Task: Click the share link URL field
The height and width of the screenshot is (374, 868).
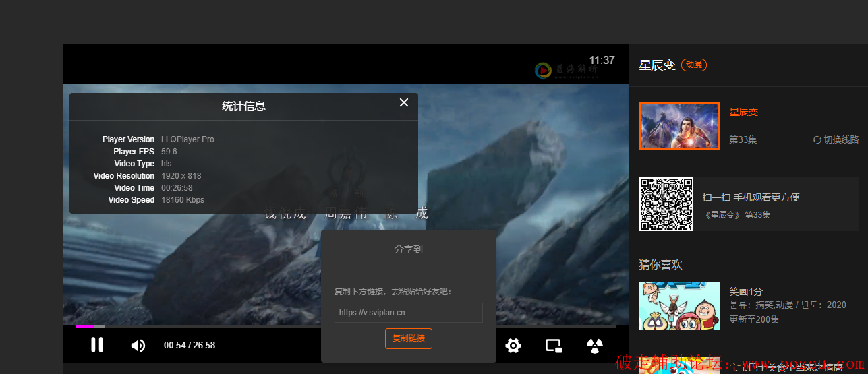Action: (408, 313)
